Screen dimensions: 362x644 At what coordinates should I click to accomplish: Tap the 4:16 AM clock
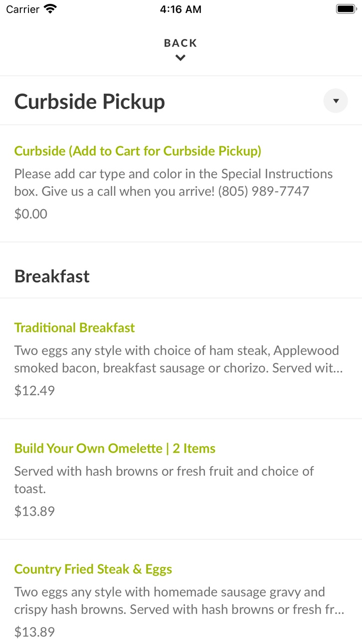click(181, 9)
